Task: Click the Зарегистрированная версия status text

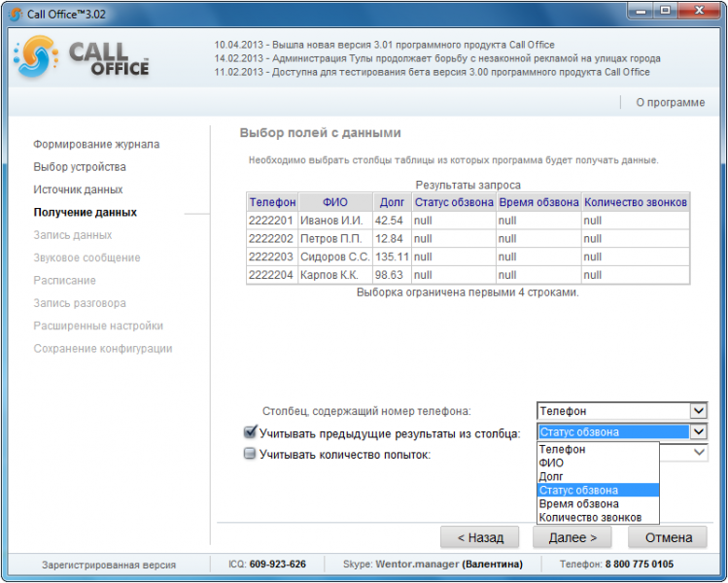Action: (x=109, y=565)
